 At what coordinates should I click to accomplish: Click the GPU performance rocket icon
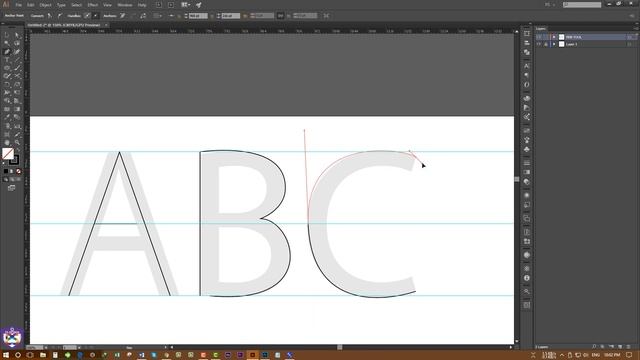(199, 5)
